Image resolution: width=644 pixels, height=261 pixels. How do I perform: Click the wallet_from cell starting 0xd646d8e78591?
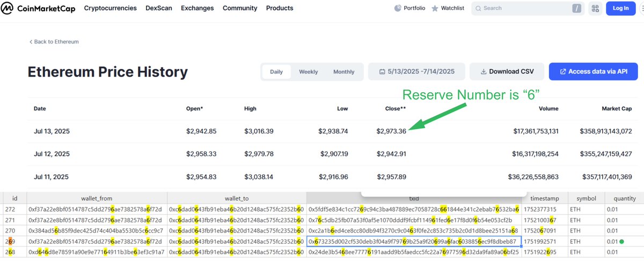pyautogui.click(x=97, y=252)
